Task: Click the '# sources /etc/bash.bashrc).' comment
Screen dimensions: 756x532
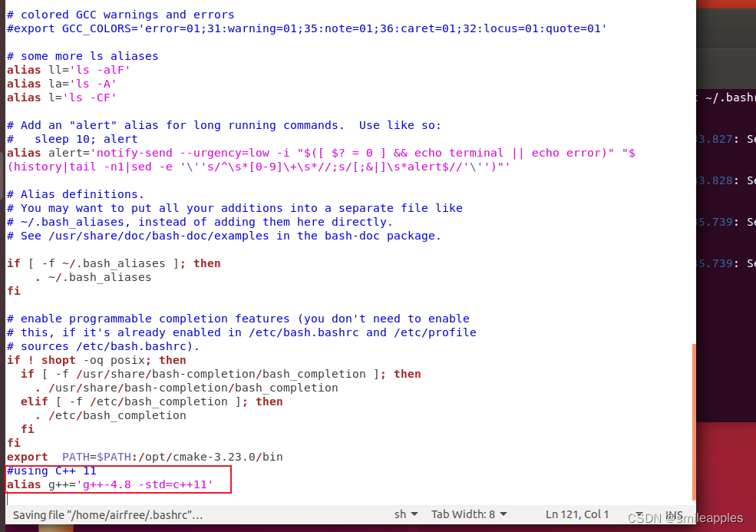Action: pyautogui.click(x=103, y=346)
